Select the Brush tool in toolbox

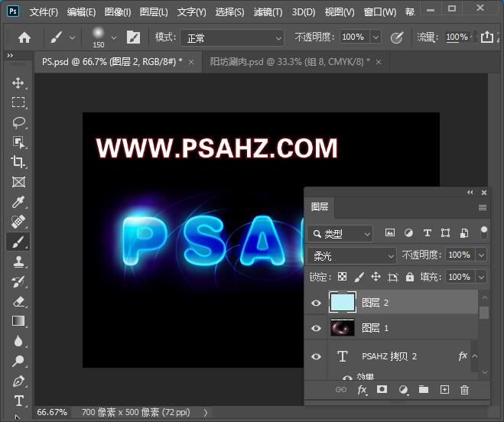18,242
